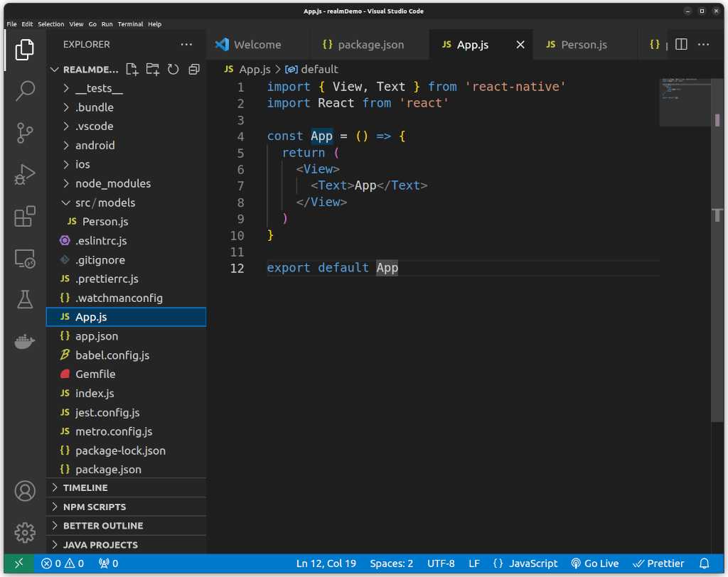Image resolution: width=728 pixels, height=577 pixels.
Task: Open the Accounts icon
Action: 25,491
